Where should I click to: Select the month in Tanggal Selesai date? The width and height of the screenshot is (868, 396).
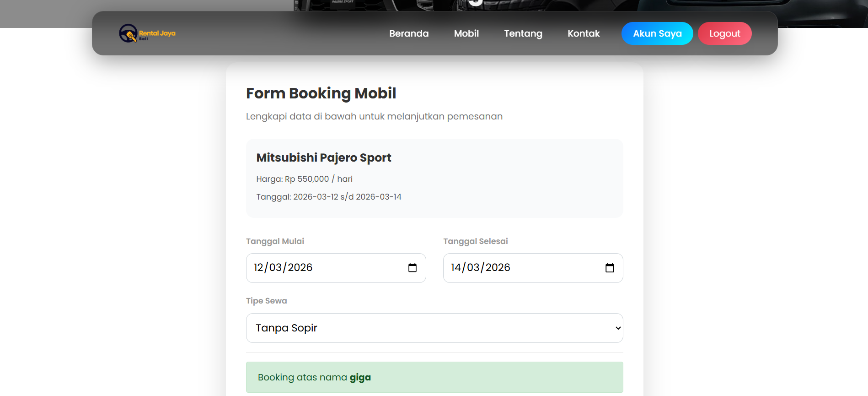click(473, 268)
